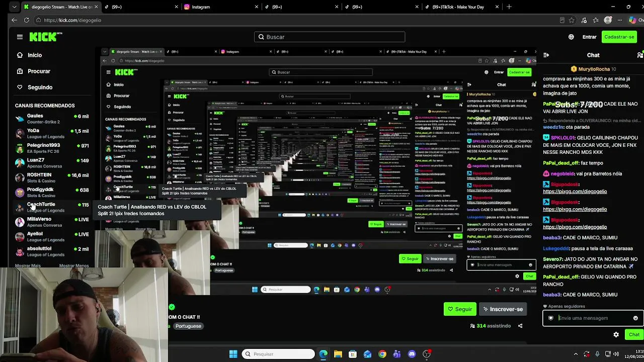This screenshot has height=362, width=644.
Task: Open chat settings gear icon
Action: [616, 334]
